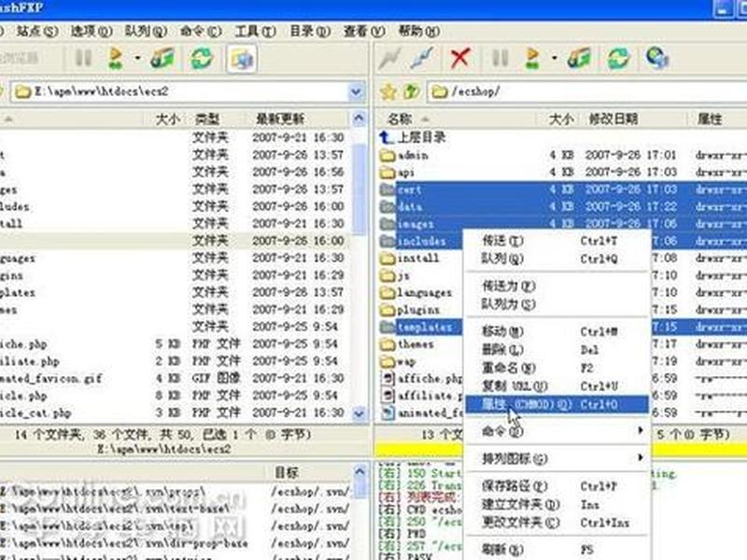Expand the 排列图标(G) submenu
Image resolution: width=747 pixels, height=560 pixels.
click(641, 457)
